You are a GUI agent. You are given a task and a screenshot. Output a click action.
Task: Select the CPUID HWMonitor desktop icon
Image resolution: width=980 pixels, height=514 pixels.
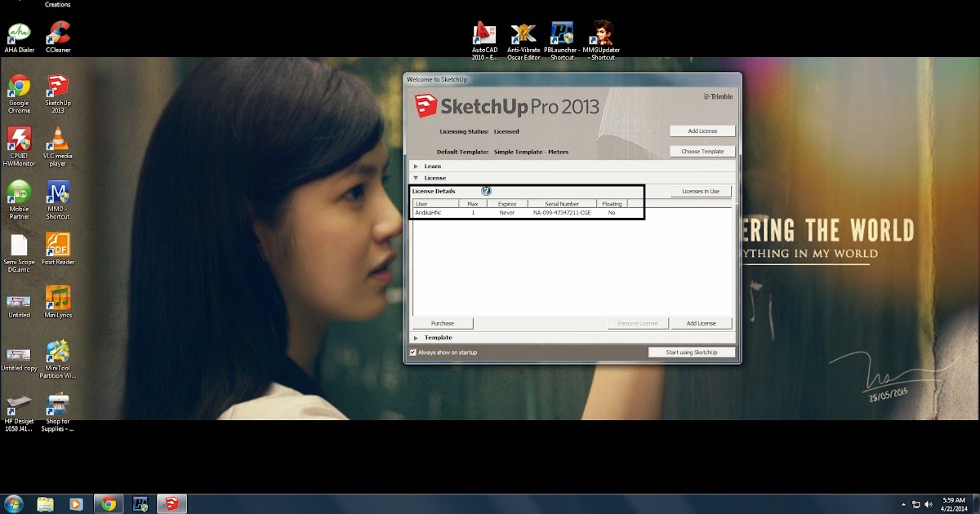pyautogui.click(x=19, y=147)
